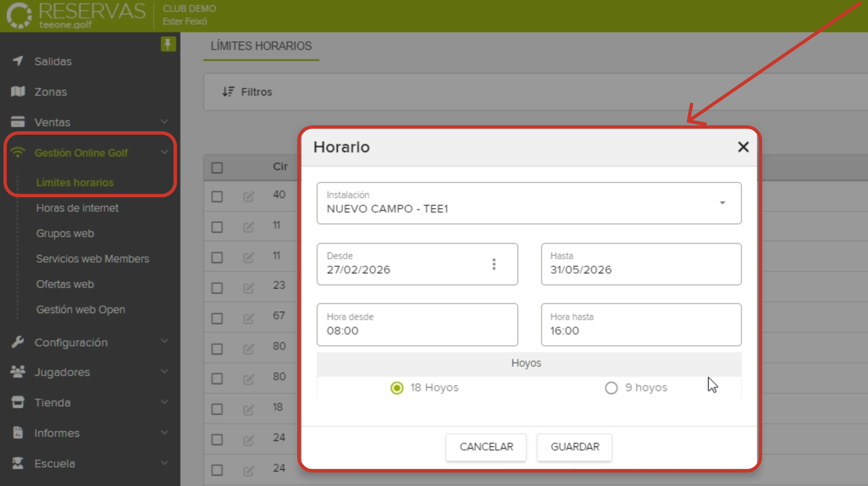
Task: Click the Zonas map icon
Action: pyautogui.click(x=18, y=91)
